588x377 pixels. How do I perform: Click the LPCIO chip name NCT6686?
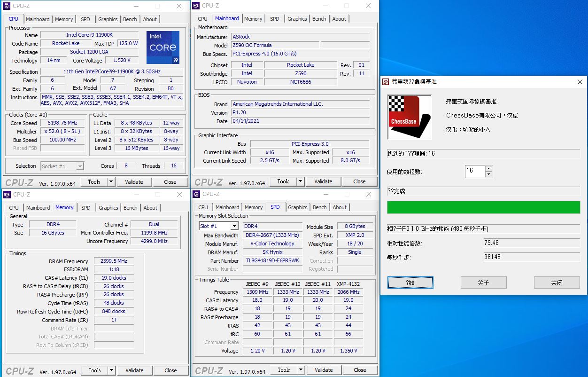coord(301,82)
